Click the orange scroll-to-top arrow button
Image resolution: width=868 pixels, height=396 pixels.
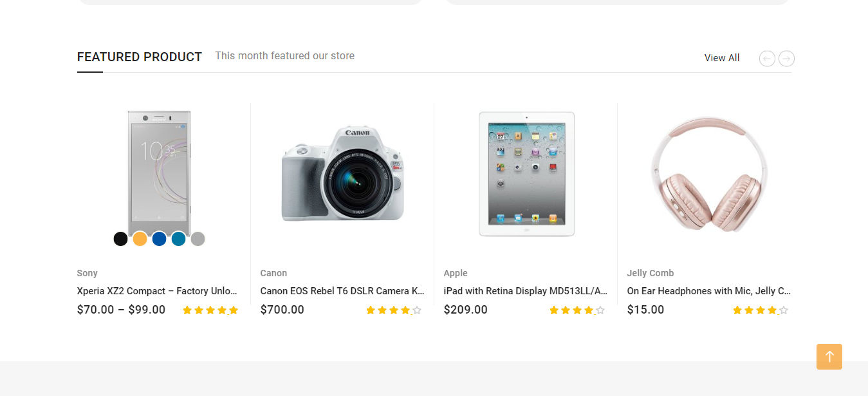pos(829,357)
